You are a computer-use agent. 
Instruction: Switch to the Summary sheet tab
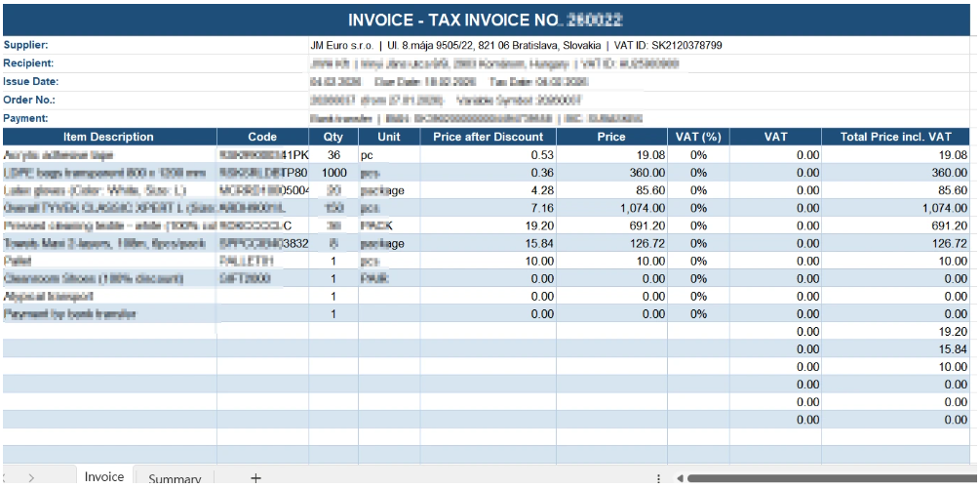click(174, 478)
